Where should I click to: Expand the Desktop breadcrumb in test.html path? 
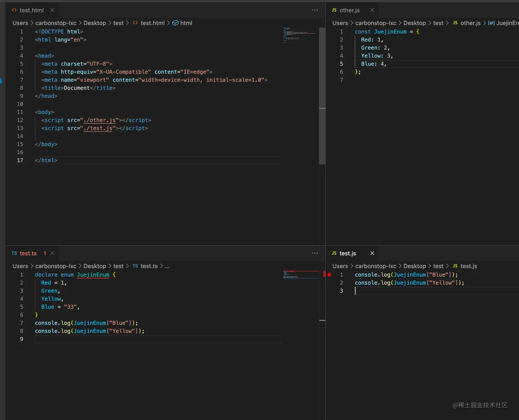click(x=95, y=23)
